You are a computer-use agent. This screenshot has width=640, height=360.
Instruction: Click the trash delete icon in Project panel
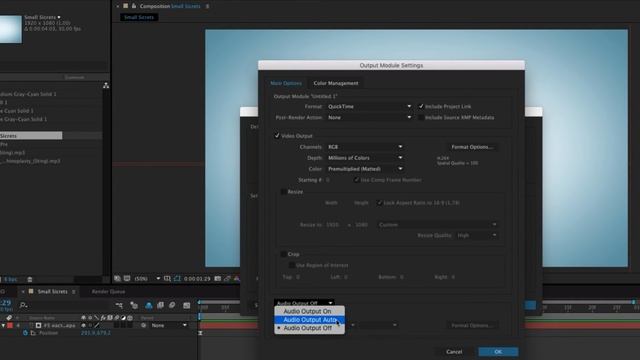point(29,280)
